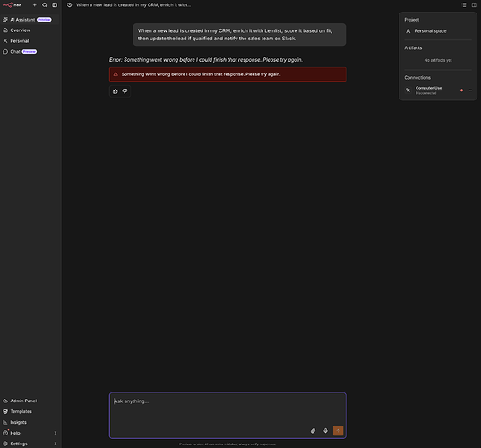Viewport: 481px width, 448px height.
Task: Toggle sidebar collapse icon
Action: (55, 4)
